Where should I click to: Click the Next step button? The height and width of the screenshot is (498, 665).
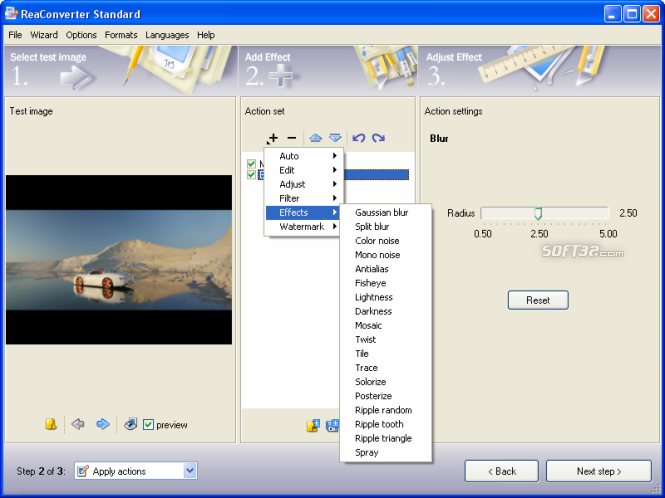[x=598, y=471]
